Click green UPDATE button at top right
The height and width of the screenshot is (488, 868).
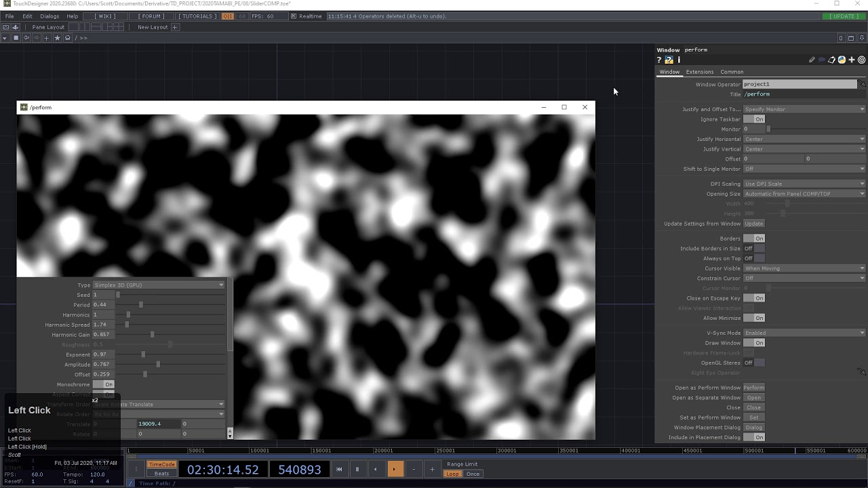(844, 16)
